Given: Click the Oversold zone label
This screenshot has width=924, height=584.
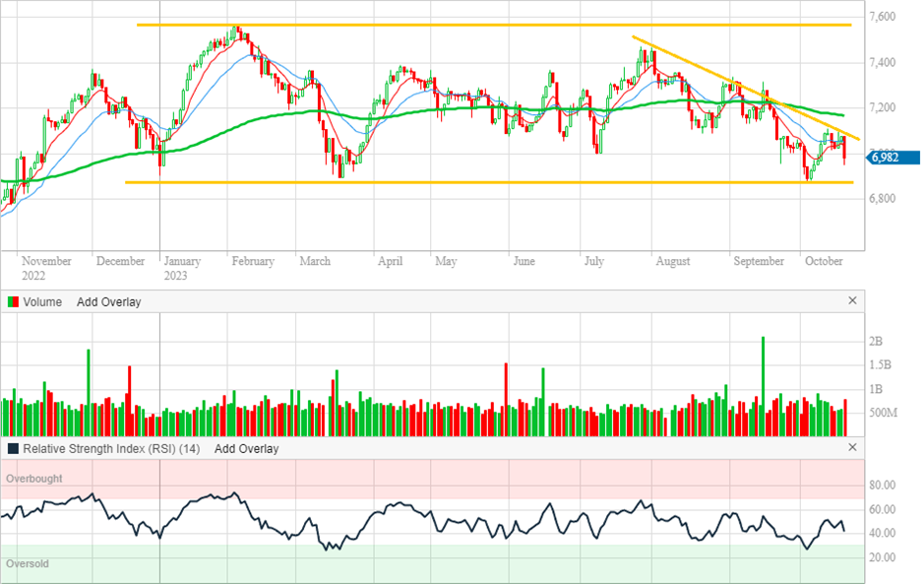Looking at the screenshot, I should pyautogui.click(x=28, y=564).
